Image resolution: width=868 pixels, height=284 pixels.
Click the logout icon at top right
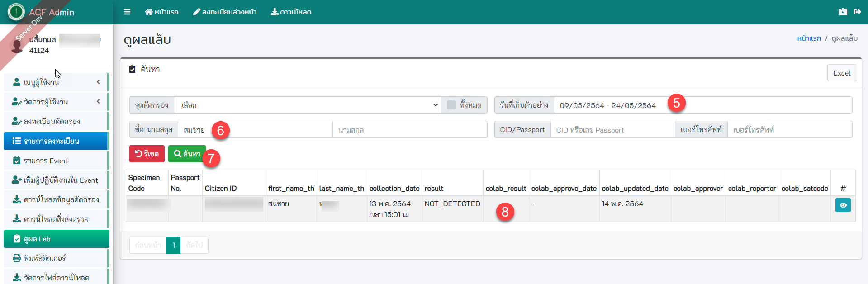(857, 12)
